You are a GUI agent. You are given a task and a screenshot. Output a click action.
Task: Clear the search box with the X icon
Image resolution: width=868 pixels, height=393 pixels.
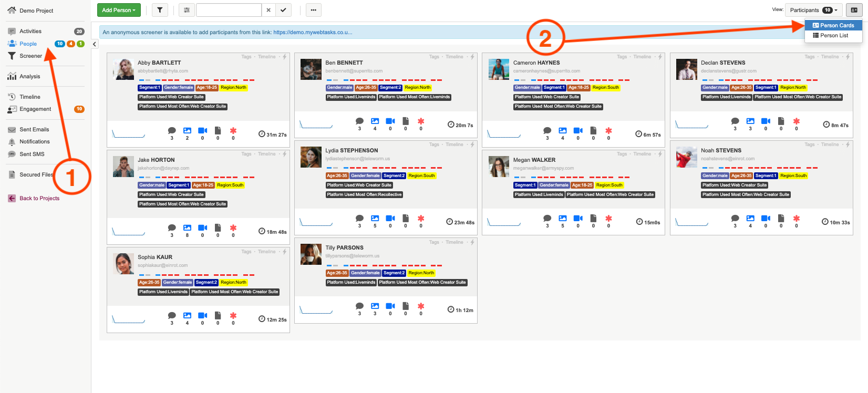point(268,10)
